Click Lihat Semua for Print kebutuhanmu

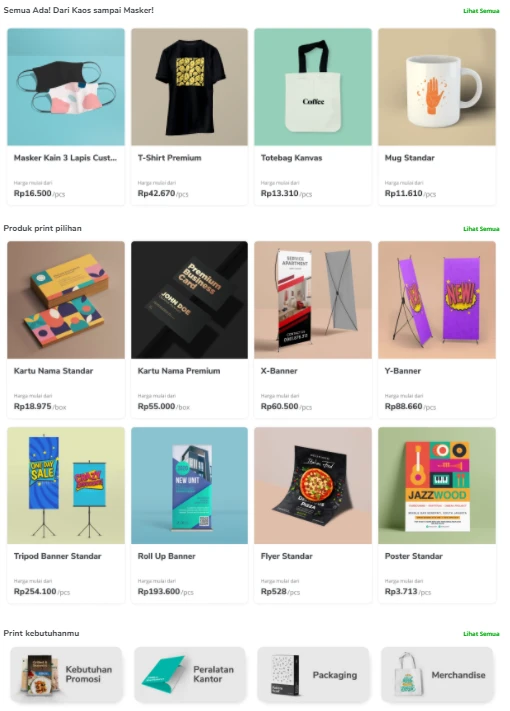pyautogui.click(x=481, y=634)
